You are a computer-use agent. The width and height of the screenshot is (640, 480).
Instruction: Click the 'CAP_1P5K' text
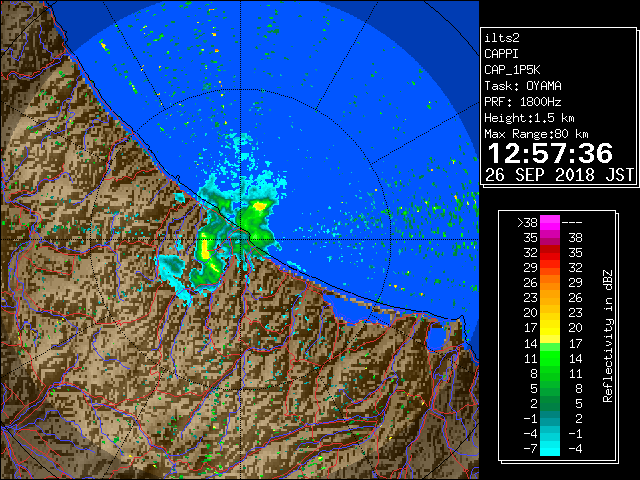click(512, 70)
